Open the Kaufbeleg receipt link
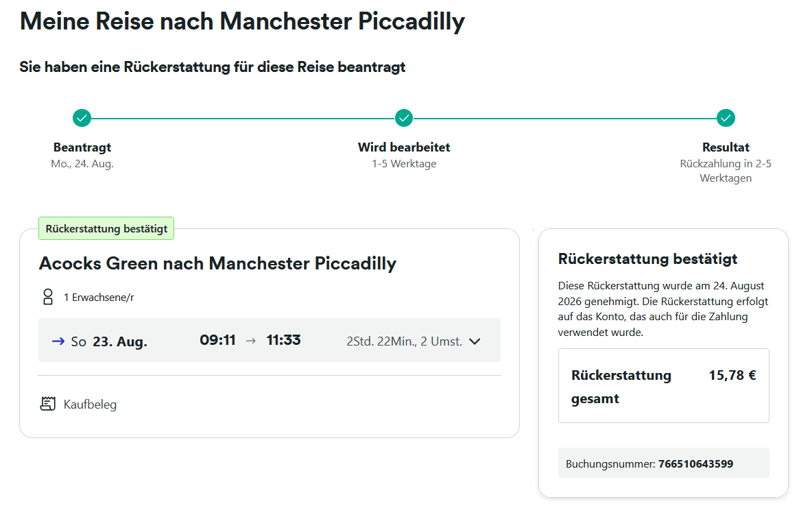 point(90,405)
